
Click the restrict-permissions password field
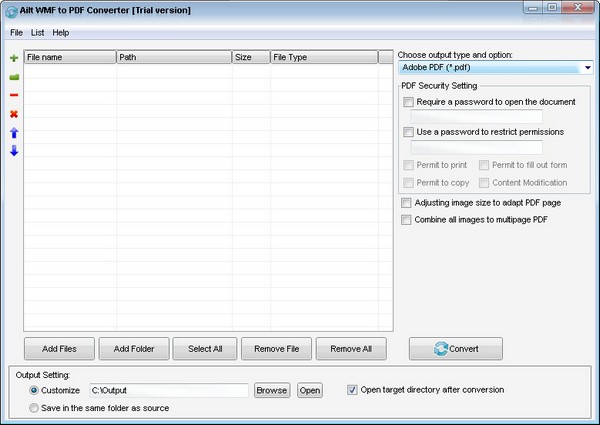click(476, 147)
